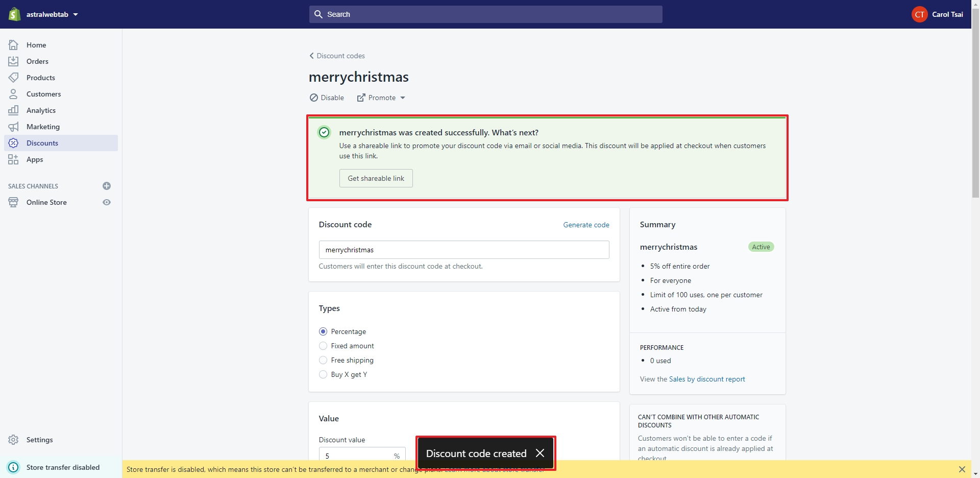
Task: Click the Shopify bag logo icon
Action: coord(14,14)
